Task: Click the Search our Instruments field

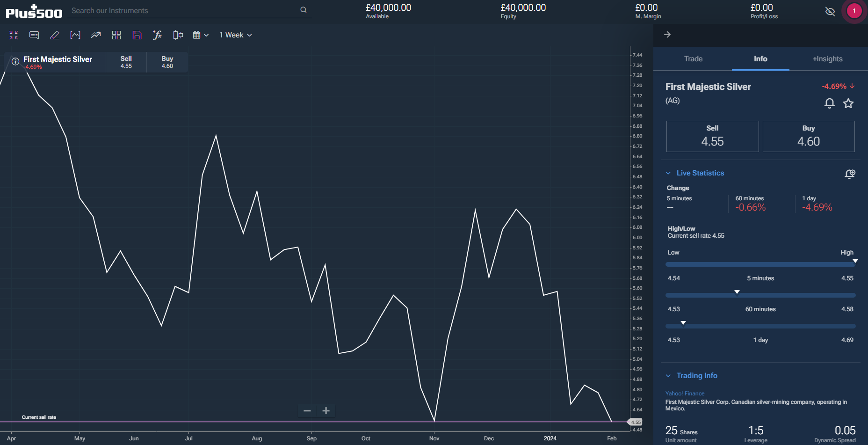Action: pos(185,10)
